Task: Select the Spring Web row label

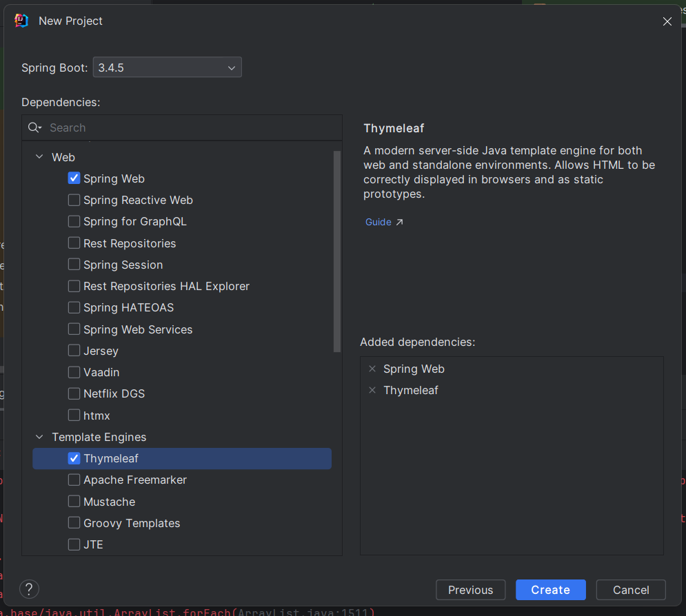Action: 114,178
